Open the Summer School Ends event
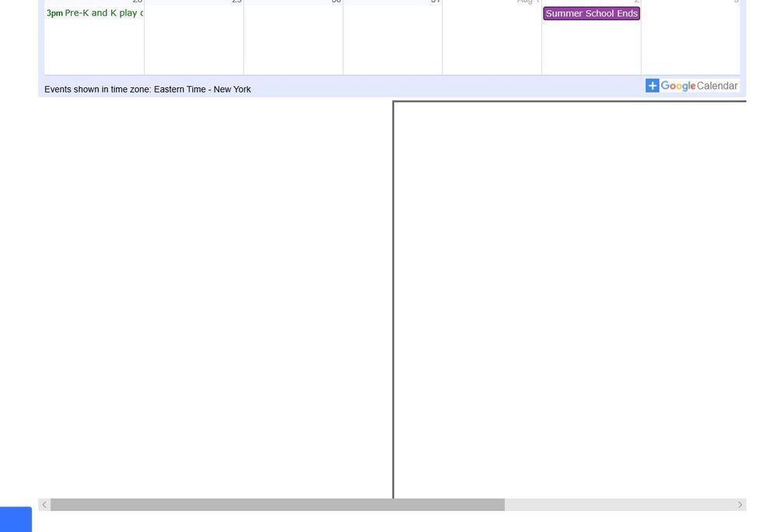The height and width of the screenshot is (532, 777). coord(591,13)
